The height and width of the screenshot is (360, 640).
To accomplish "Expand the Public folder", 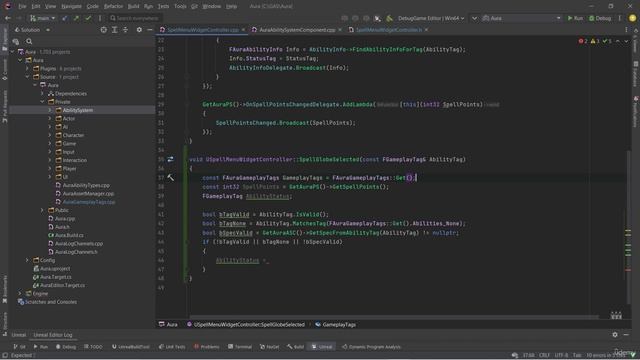I will coord(42,210).
